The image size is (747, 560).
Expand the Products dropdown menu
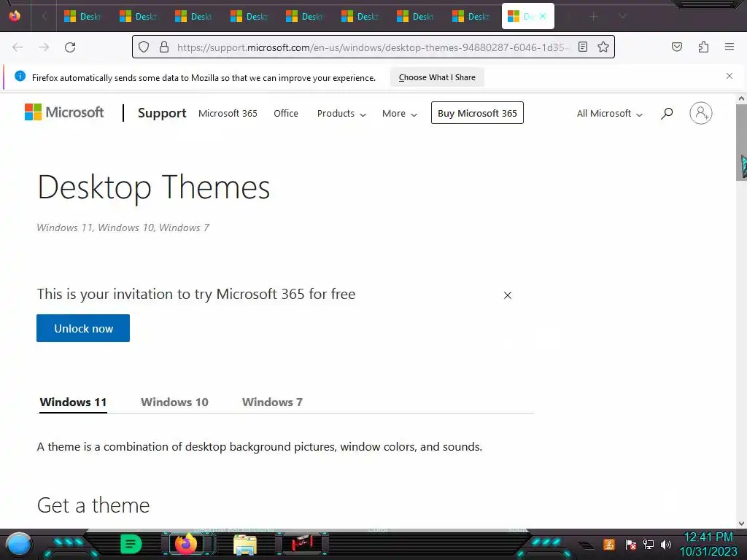coord(341,113)
